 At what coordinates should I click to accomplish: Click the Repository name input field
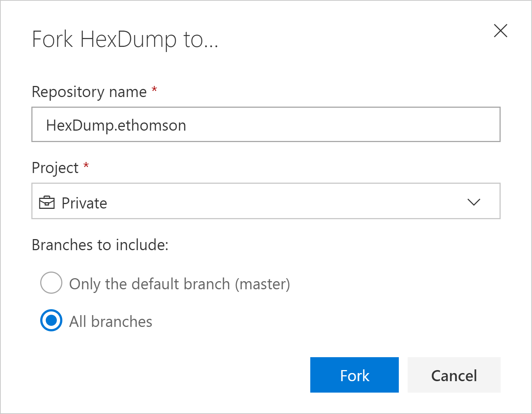tap(266, 124)
